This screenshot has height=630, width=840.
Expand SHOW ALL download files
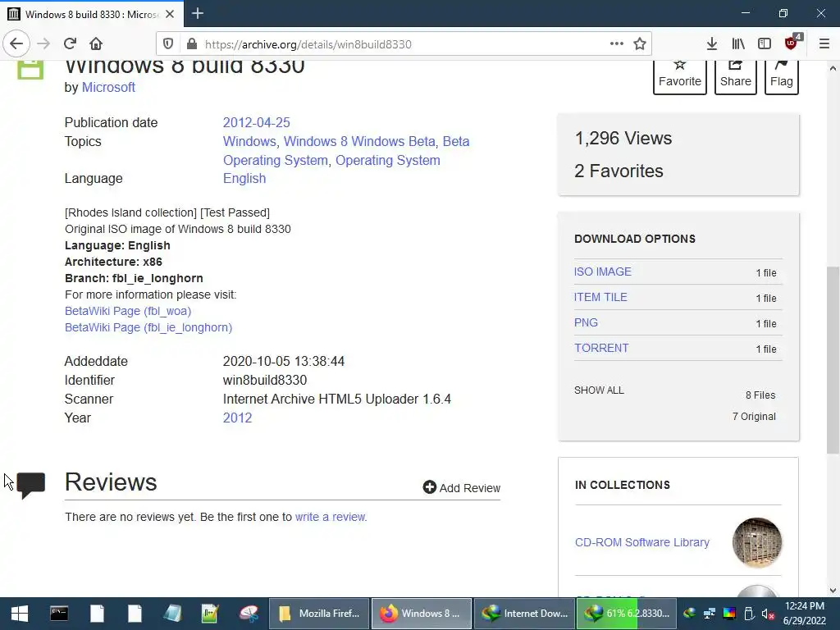(x=599, y=390)
